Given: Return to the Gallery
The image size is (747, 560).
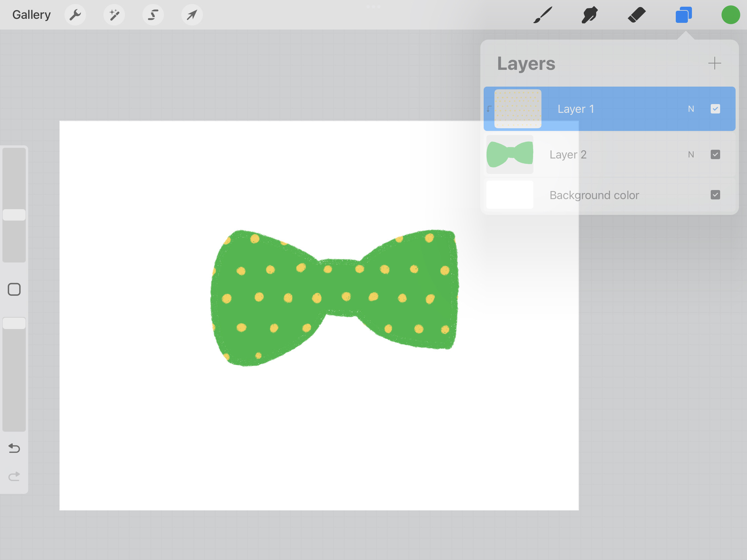Looking at the screenshot, I should tap(32, 15).
